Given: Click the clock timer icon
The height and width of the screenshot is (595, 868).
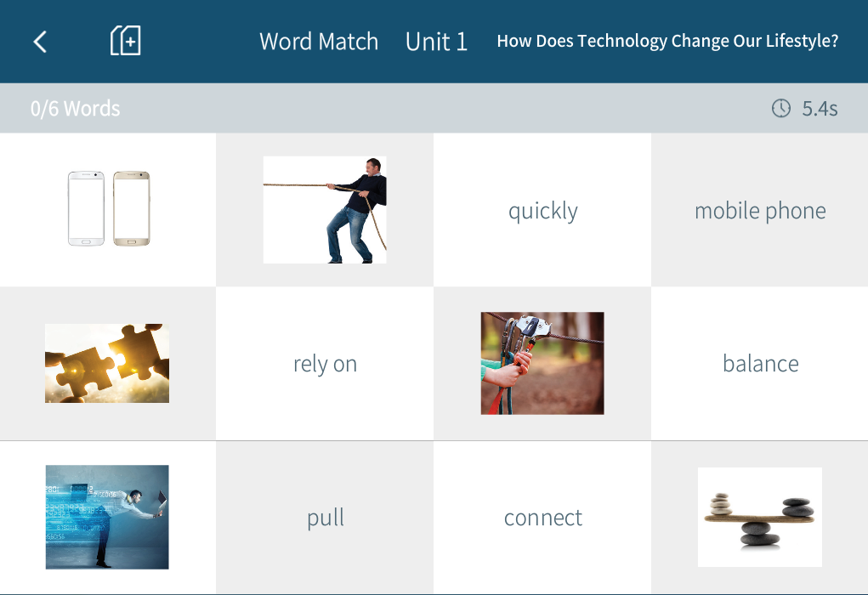Looking at the screenshot, I should tap(780, 108).
